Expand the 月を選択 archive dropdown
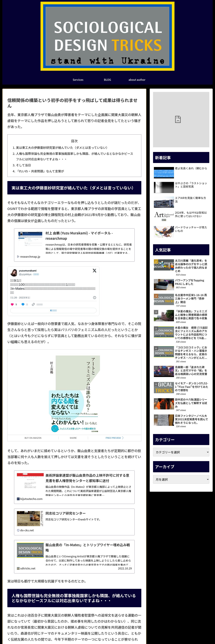The width and height of the screenshot is (215, 644). point(181,479)
